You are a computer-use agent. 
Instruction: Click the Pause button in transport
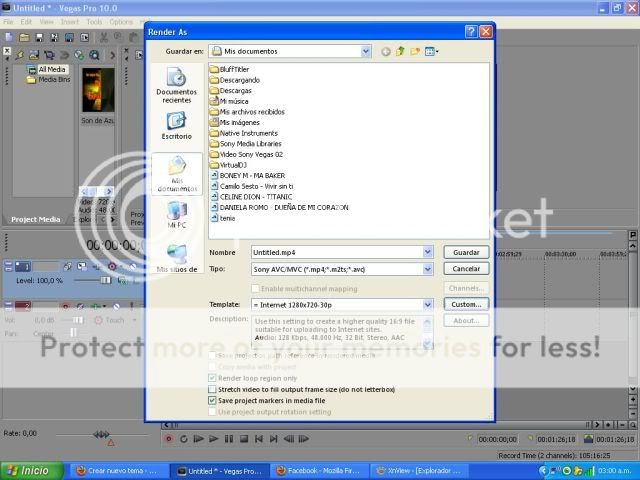click(x=229, y=439)
